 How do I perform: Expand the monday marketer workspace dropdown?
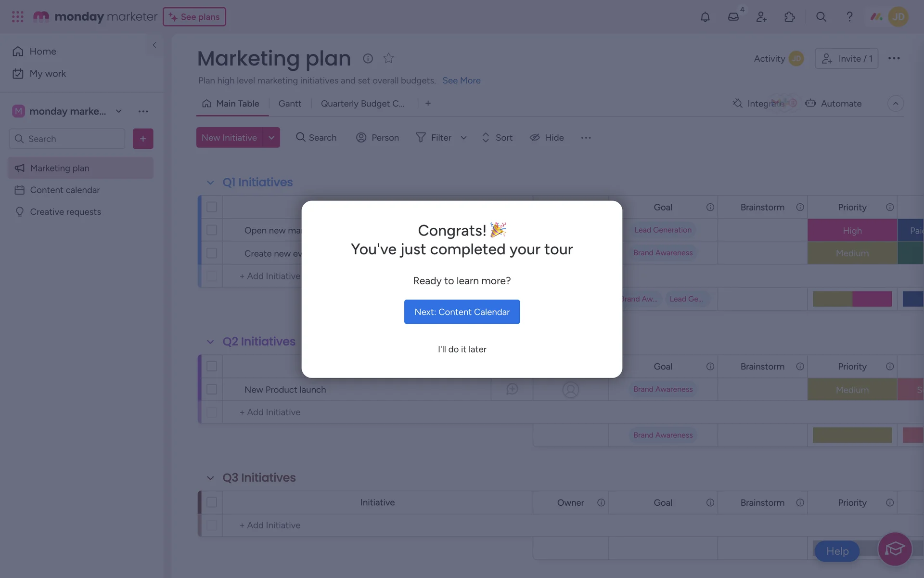click(x=119, y=111)
